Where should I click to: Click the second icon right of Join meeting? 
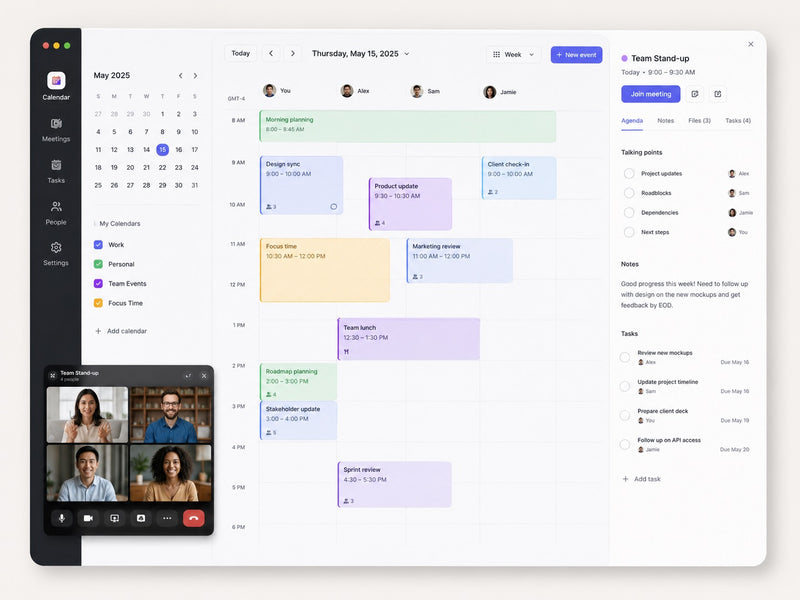tap(718, 94)
